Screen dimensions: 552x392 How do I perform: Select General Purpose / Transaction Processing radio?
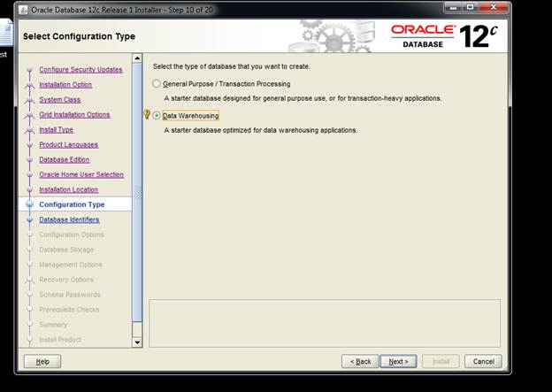tap(157, 84)
